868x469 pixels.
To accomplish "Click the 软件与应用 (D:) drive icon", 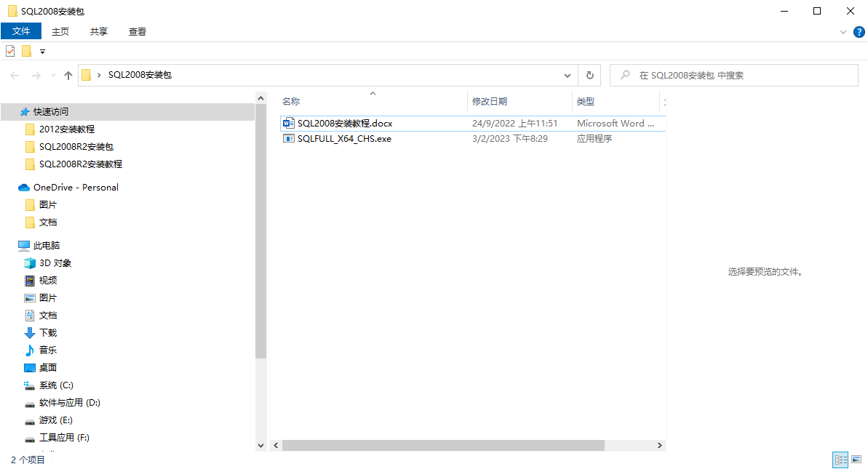I will pos(30,404).
